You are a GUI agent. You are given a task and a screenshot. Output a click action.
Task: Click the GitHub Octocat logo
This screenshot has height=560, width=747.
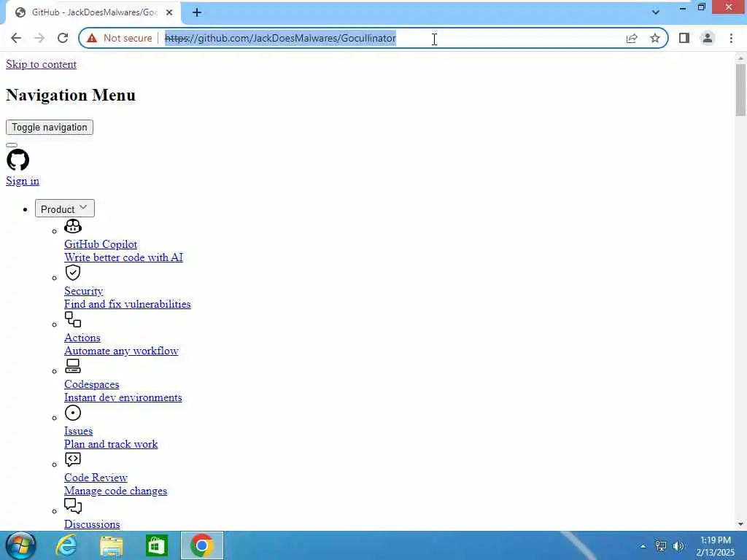18,160
